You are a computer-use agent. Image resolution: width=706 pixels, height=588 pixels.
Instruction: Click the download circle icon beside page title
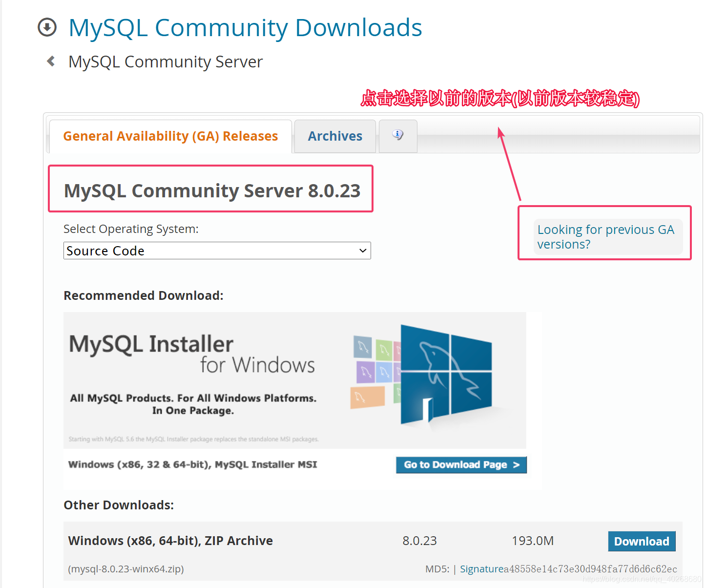pyautogui.click(x=47, y=27)
